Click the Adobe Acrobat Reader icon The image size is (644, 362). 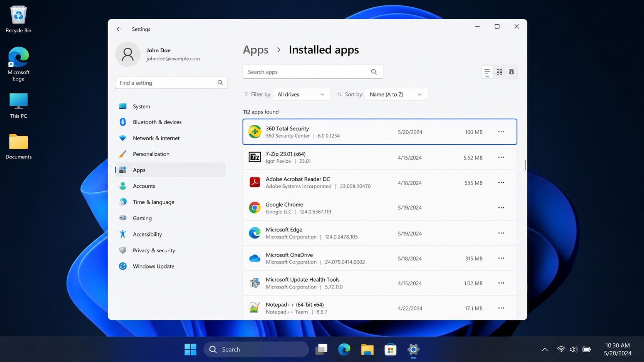tap(255, 182)
